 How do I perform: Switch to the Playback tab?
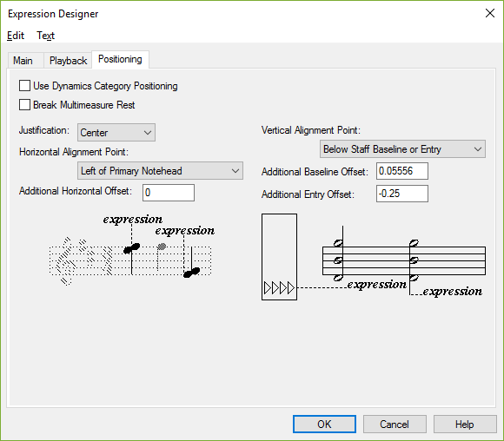(x=68, y=61)
